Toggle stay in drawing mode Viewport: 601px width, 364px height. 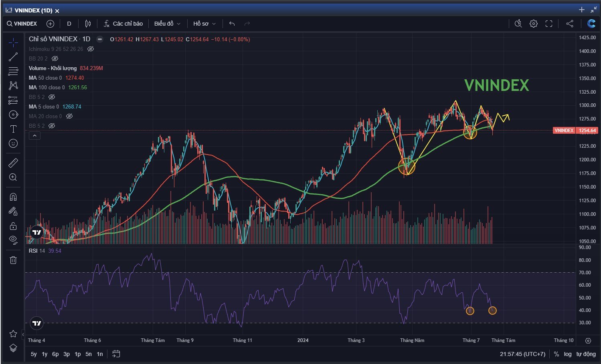[13, 211]
